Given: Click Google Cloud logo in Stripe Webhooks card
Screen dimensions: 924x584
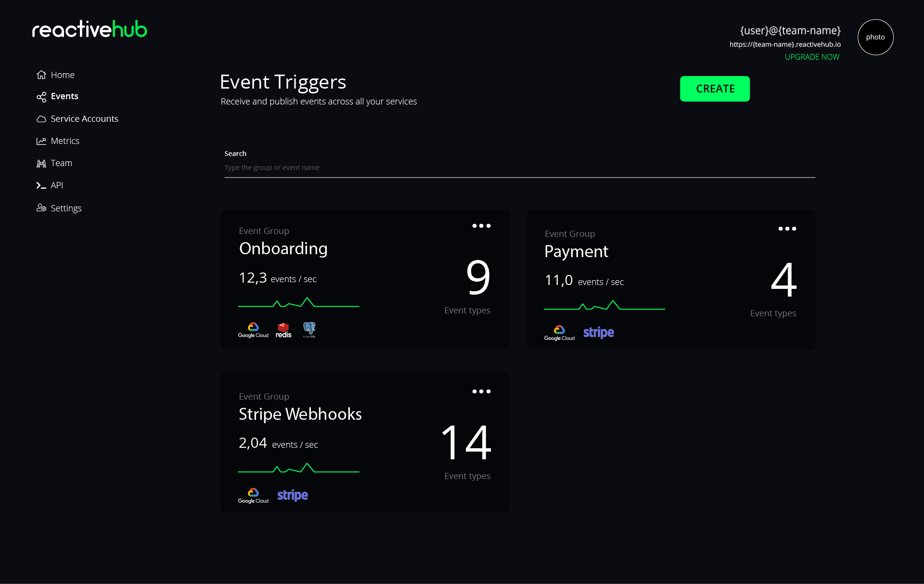Looking at the screenshot, I should pyautogui.click(x=253, y=495).
